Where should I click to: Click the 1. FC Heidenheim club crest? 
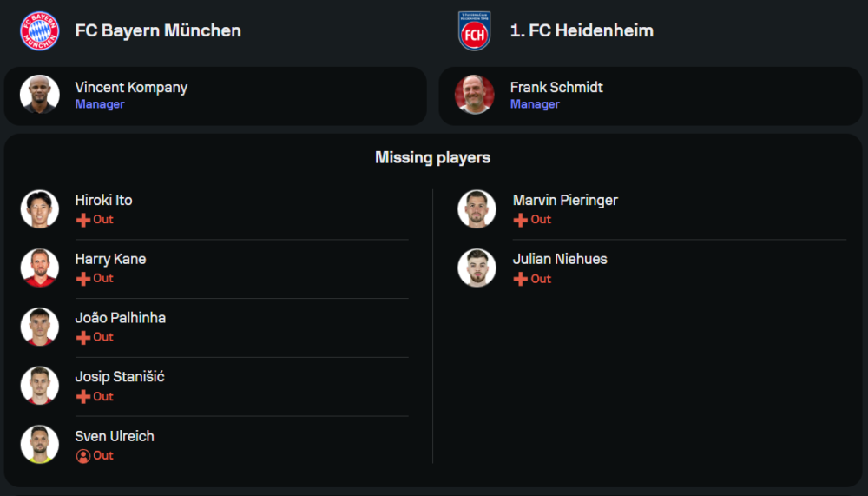(474, 31)
